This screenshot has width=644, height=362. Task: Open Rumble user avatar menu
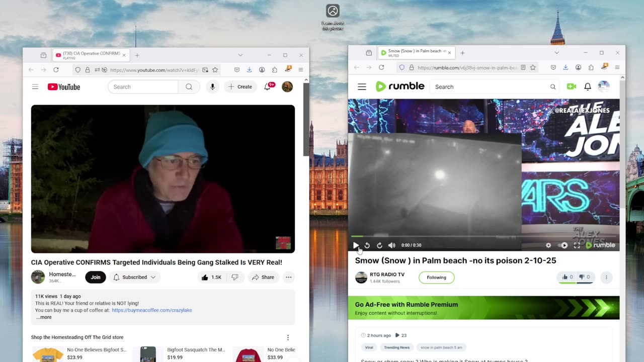(604, 86)
